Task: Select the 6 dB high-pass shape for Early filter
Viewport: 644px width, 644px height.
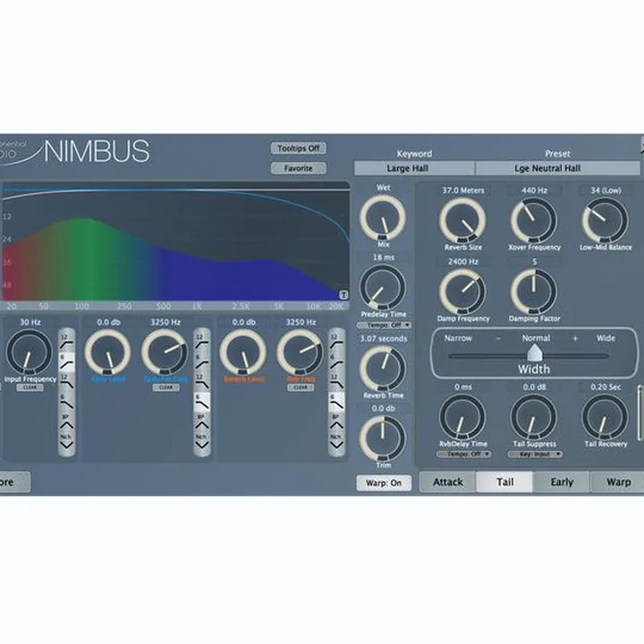Action: [x=201, y=362]
